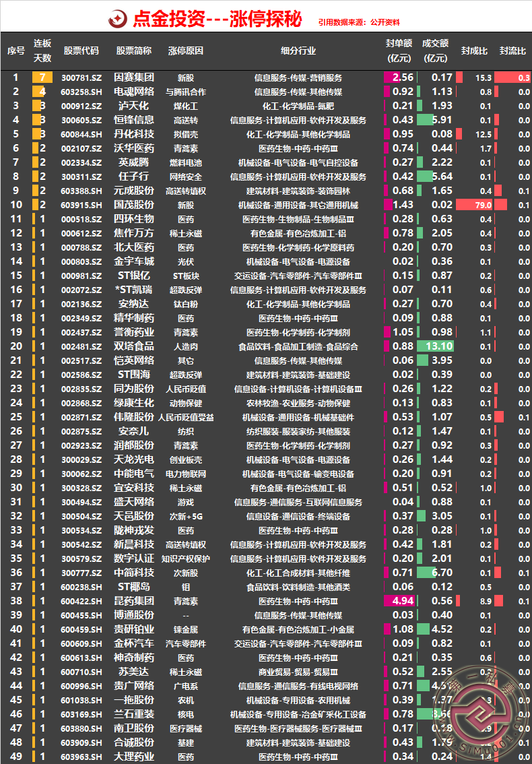Click the green 13.10 turnover bar for 双塔食品
This screenshot has width=532, height=764.
[435, 346]
